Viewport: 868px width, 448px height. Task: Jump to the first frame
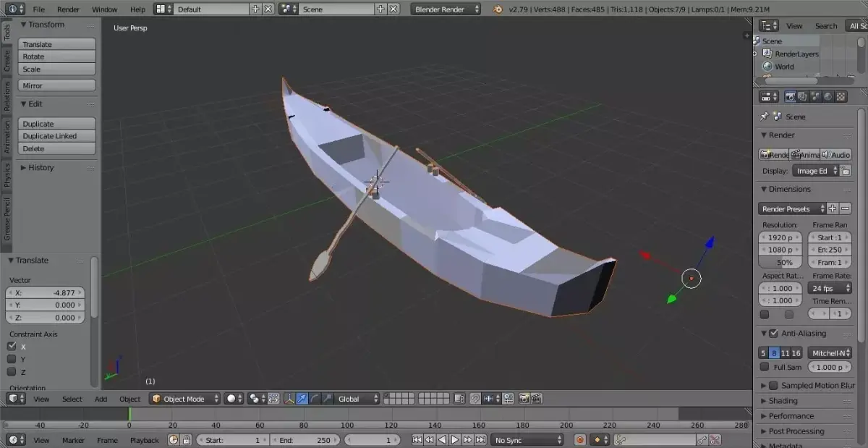[x=417, y=440]
